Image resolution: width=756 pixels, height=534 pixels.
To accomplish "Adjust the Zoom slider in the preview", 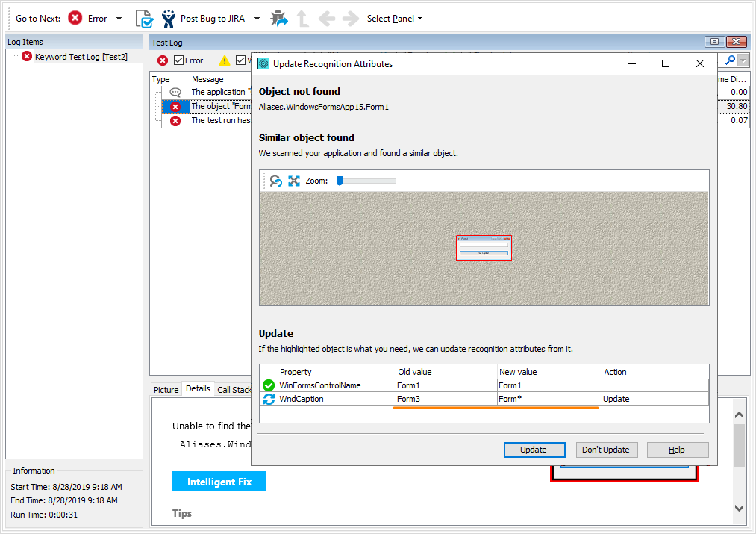I will [x=341, y=181].
